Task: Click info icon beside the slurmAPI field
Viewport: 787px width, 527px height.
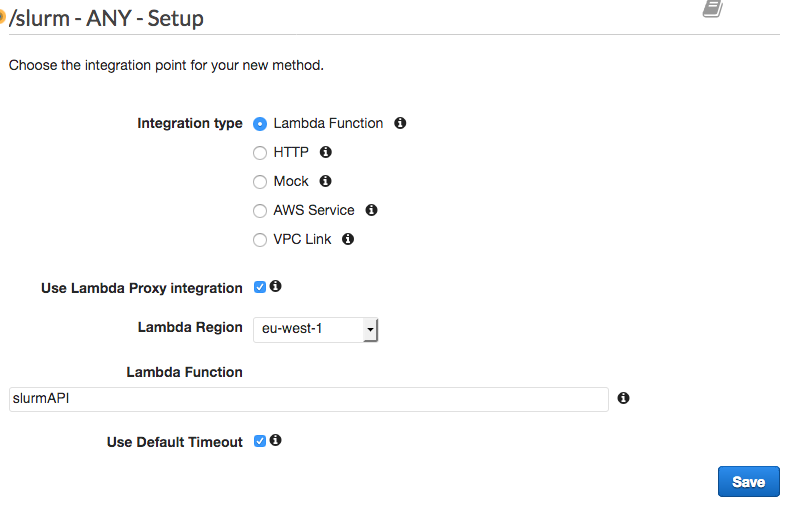Action: click(x=623, y=398)
